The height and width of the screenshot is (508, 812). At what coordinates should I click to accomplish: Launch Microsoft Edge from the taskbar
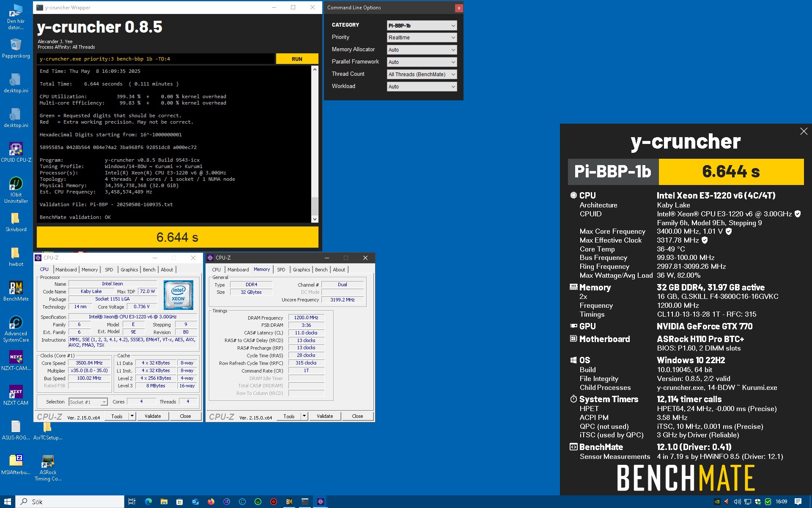pos(148,502)
